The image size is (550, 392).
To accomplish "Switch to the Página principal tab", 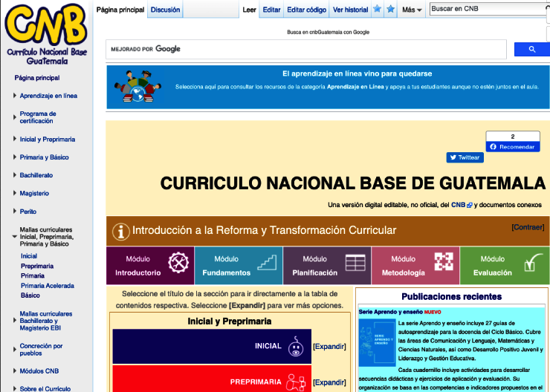I will click(x=120, y=10).
